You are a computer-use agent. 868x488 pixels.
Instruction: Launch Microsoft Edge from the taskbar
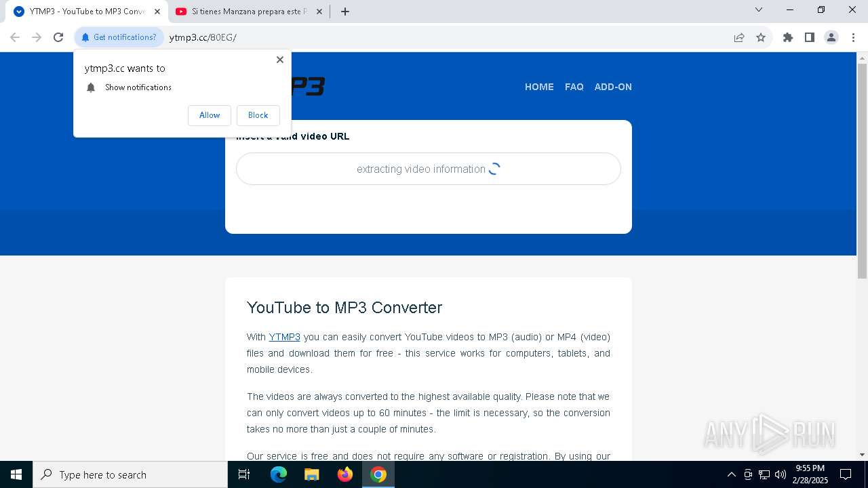(x=279, y=474)
